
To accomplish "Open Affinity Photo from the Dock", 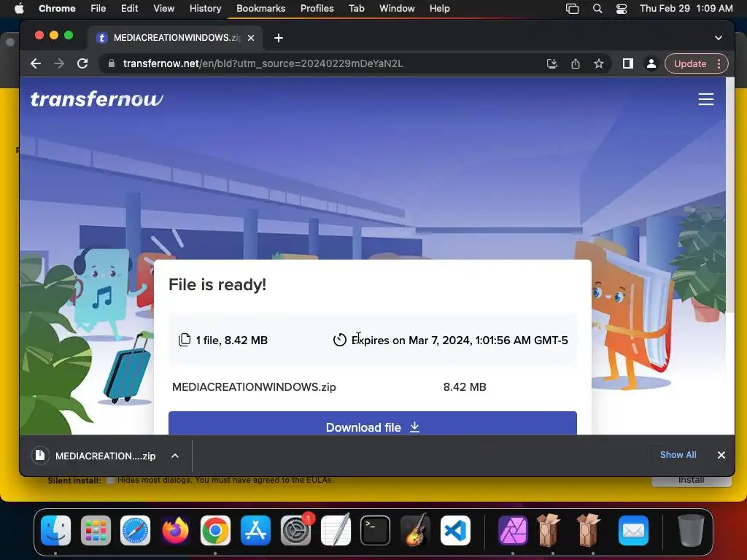I will point(513,530).
